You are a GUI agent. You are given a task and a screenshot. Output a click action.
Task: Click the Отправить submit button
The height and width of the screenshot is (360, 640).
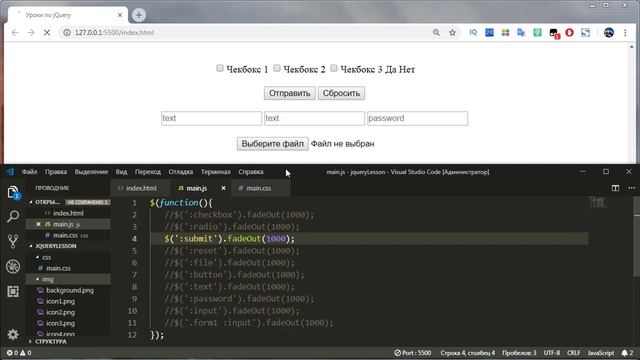click(x=289, y=93)
